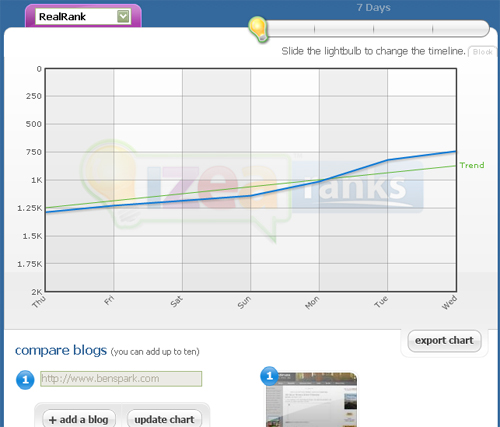Click the Wed axis label
The width and height of the screenshot is (500, 427).
(x=449, y=303)
